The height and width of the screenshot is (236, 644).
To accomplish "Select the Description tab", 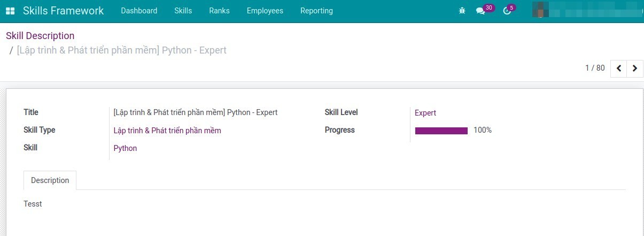I will pos(50,180).
